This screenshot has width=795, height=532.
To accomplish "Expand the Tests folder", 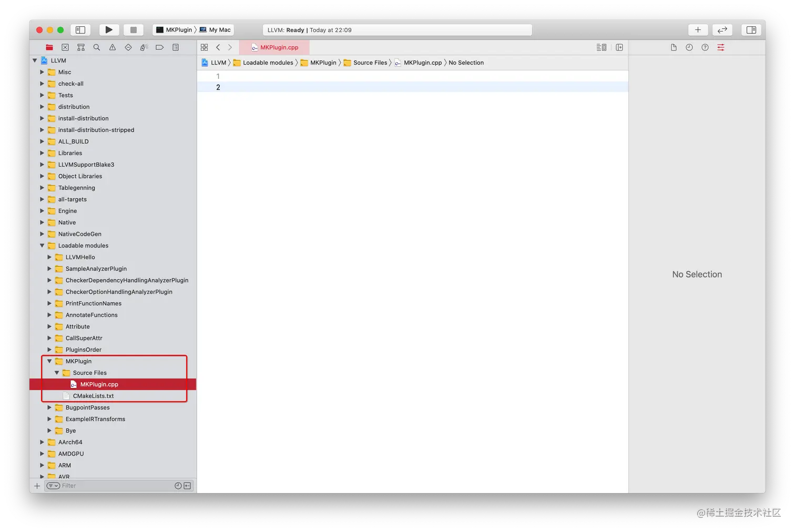I will coord(42,95).
